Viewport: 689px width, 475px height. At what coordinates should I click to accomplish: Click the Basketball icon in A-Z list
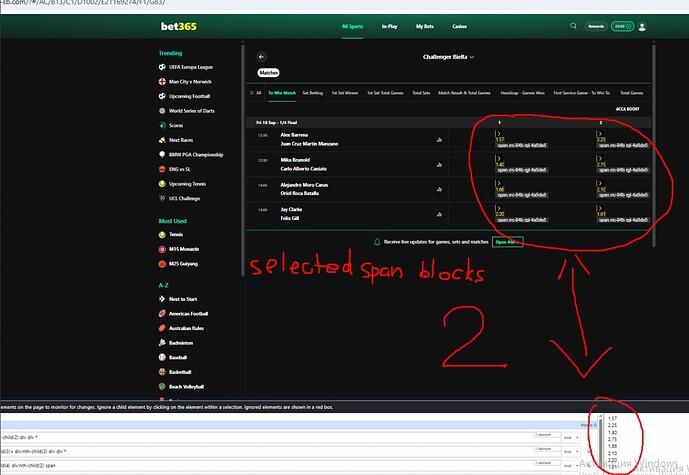coord(162,372)
